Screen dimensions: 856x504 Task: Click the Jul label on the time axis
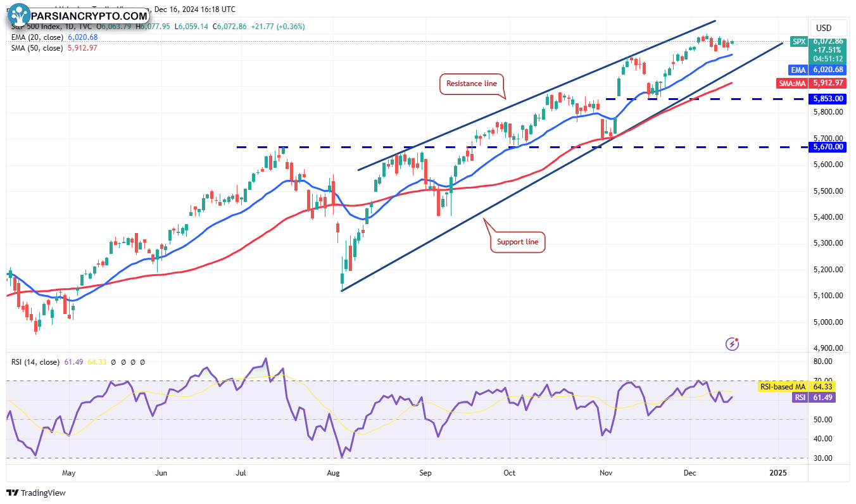[241, 472]
